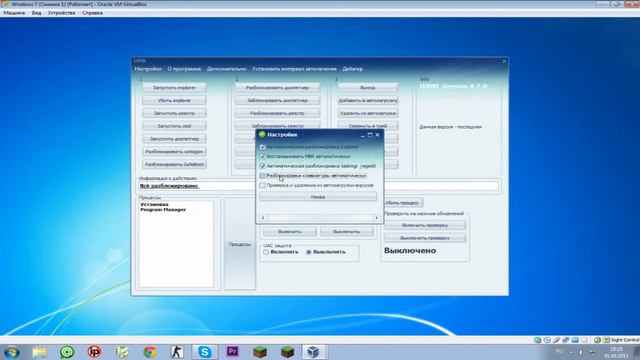This screenshot has height=360, width=640.
Task: Click the tall Процессы button
Action: 240,244
